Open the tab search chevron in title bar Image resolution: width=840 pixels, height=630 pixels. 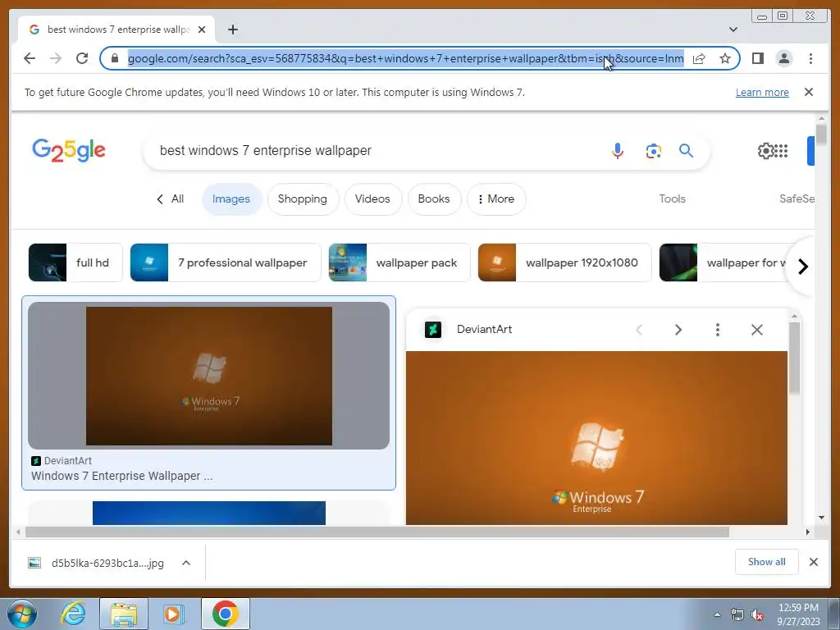point(733,30)
